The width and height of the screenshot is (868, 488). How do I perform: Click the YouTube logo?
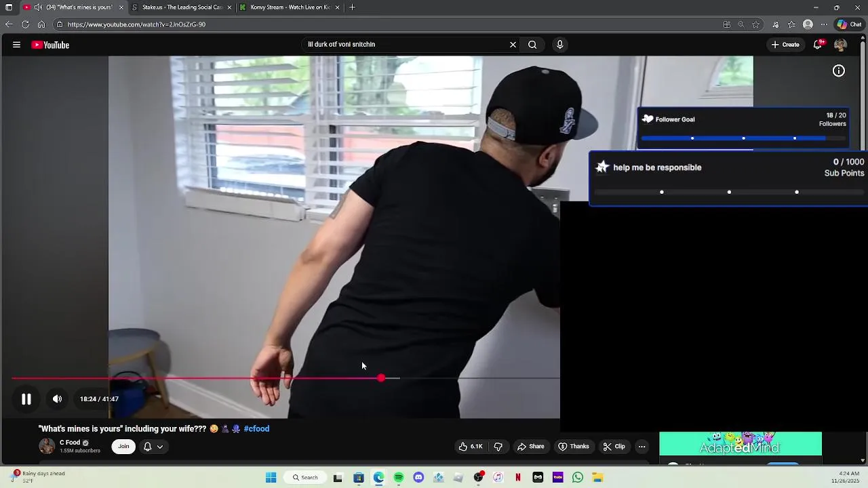pyautogui.click(x=50, y=45)
